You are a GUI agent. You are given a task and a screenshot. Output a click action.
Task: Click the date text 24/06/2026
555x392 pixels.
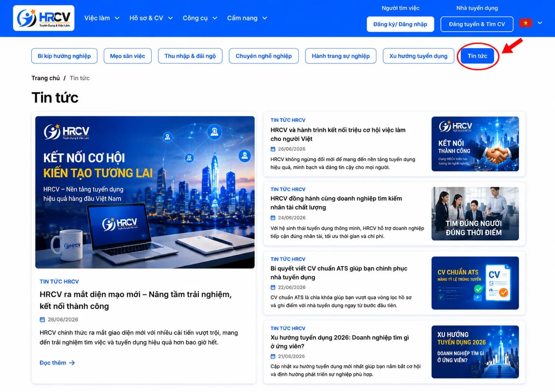[292, 218]
